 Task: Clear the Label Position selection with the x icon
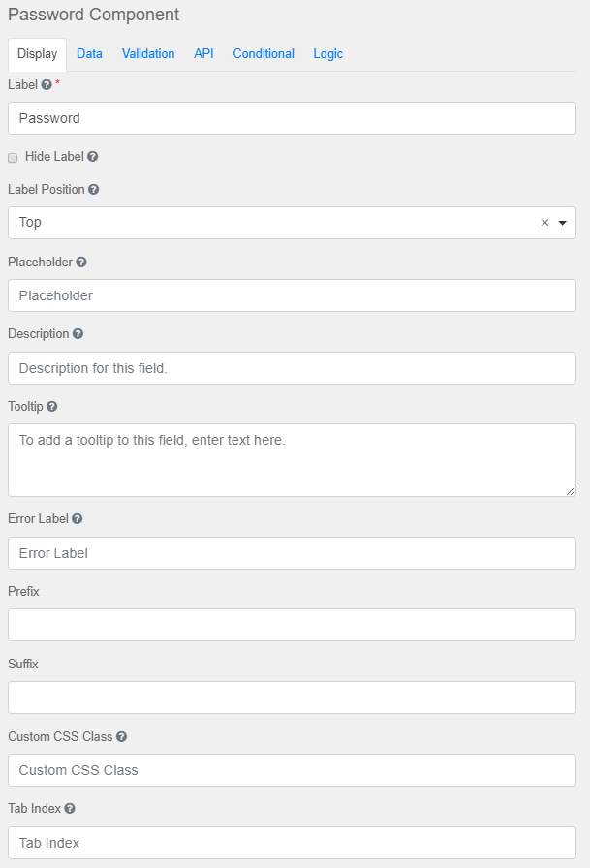[x=544, y=223]
